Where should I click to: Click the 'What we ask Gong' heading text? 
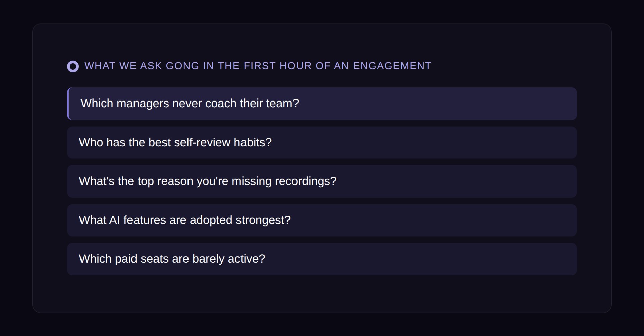258,66
